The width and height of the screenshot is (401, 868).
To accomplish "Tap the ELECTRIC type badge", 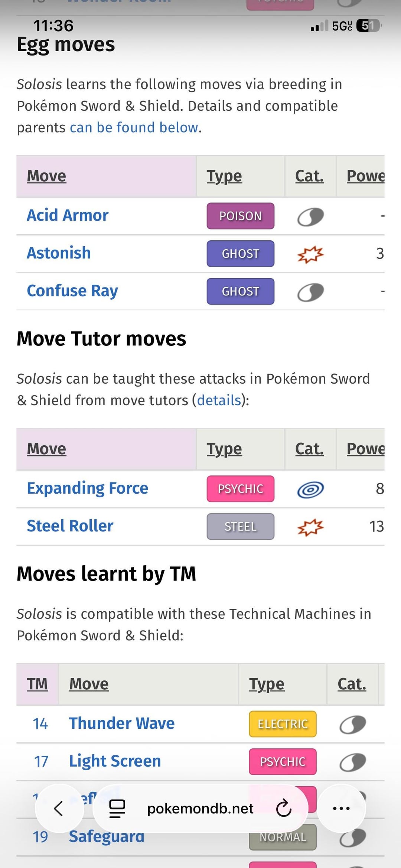I will coord(283,724).
